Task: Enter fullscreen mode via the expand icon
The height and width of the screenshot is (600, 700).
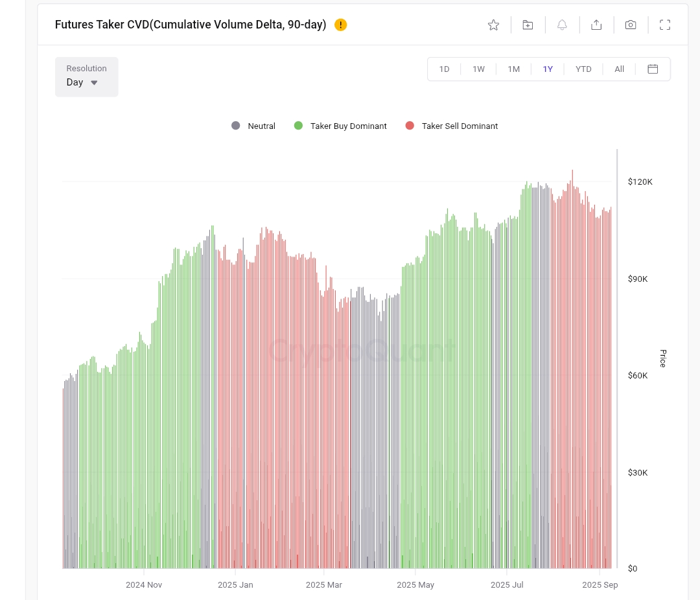Action: pos(665,25)
